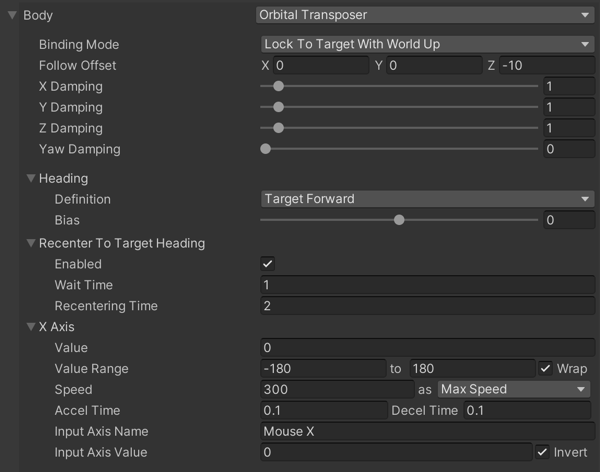The width and height of the screenshot is (600, 472).
Task: Click the Wait Time input field
Action: 426,285
